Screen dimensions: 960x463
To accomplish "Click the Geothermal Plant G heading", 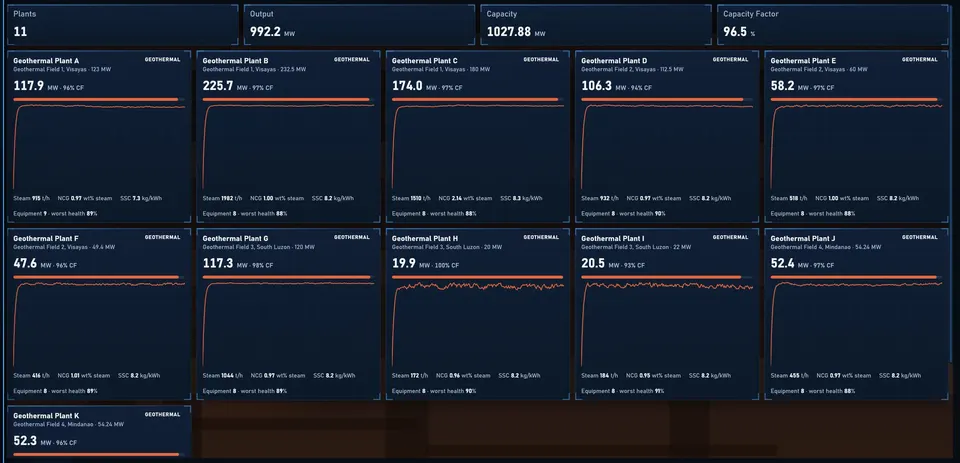I will 235,238.
